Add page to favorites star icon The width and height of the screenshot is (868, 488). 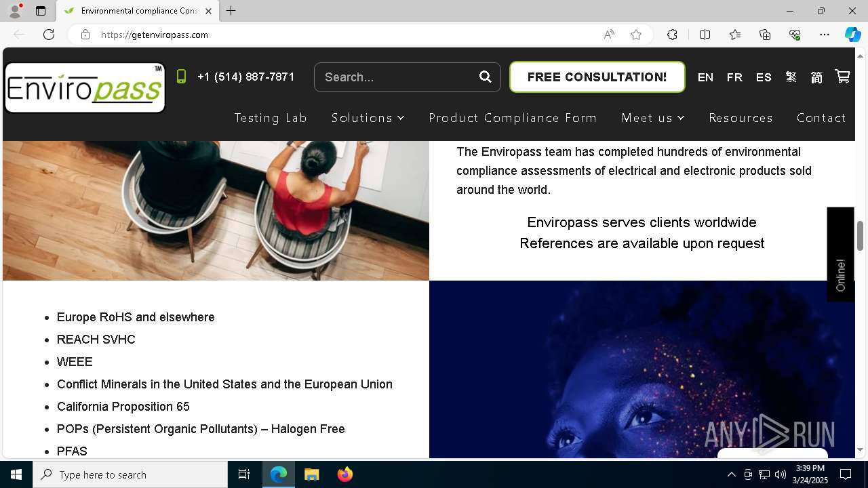[636, 35]
